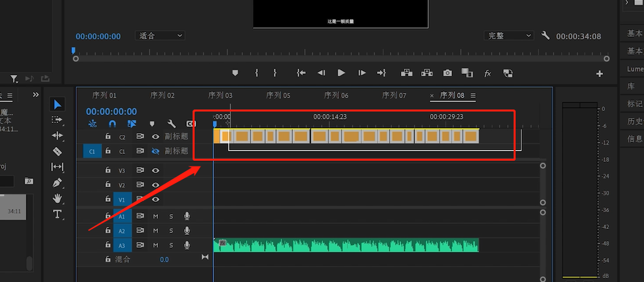The height and width of the screenshot is (282, 644).
Task: Add marker in timeline header
Action: click(152, 123)
